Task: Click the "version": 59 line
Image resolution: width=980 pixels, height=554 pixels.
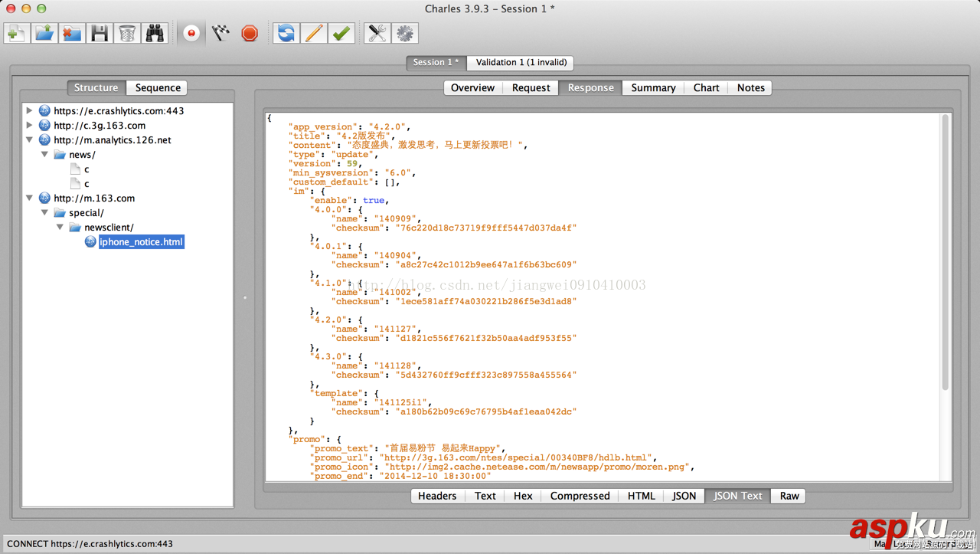Action: point(325,164)
